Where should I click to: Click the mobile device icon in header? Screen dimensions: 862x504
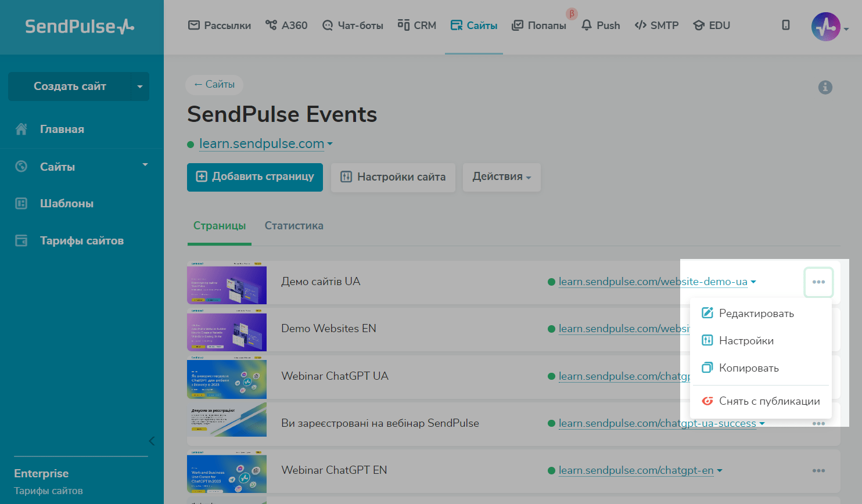(786, 25)
